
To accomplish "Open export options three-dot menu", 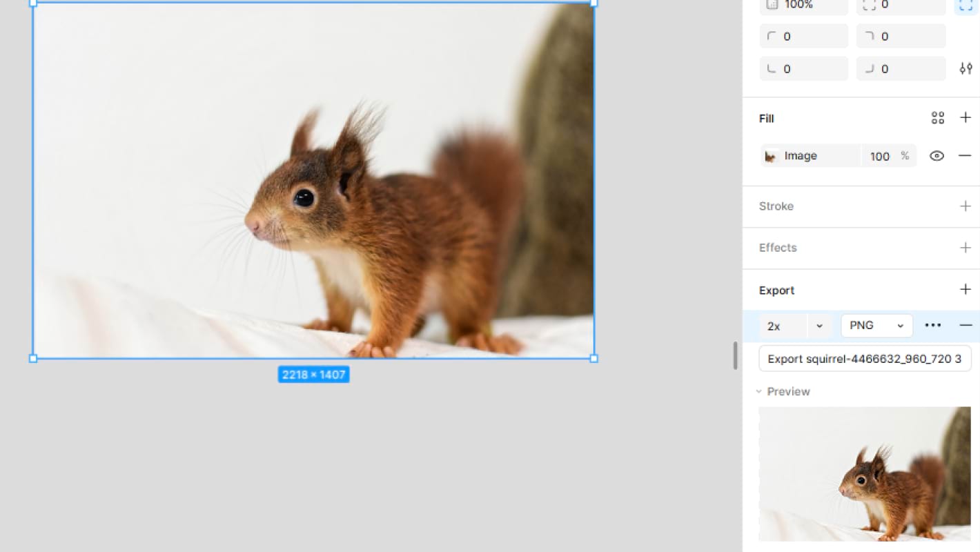I will (932, 326).
